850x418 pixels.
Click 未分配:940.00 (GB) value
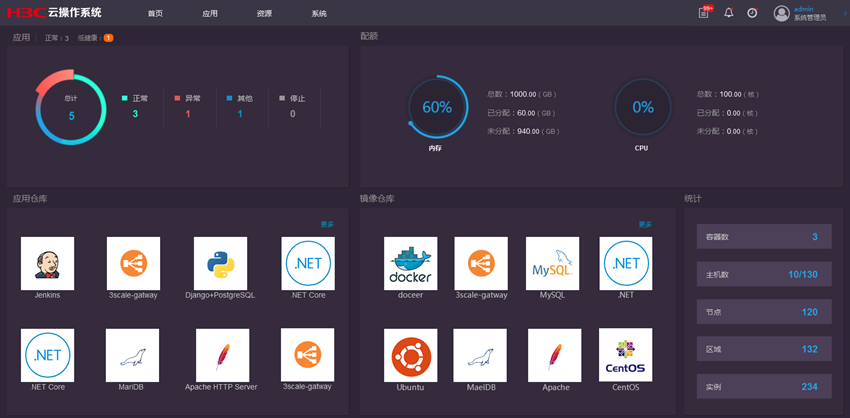click(523, 131)
